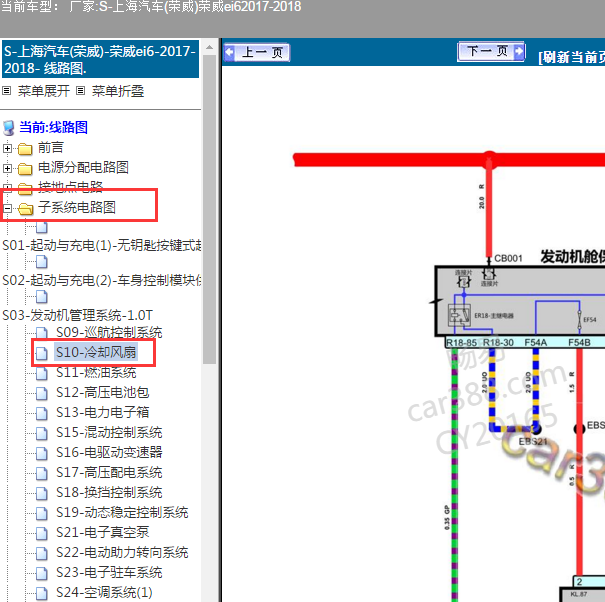Go to previous page (上一页)
The image size is (605, 602).
point(257,52)
